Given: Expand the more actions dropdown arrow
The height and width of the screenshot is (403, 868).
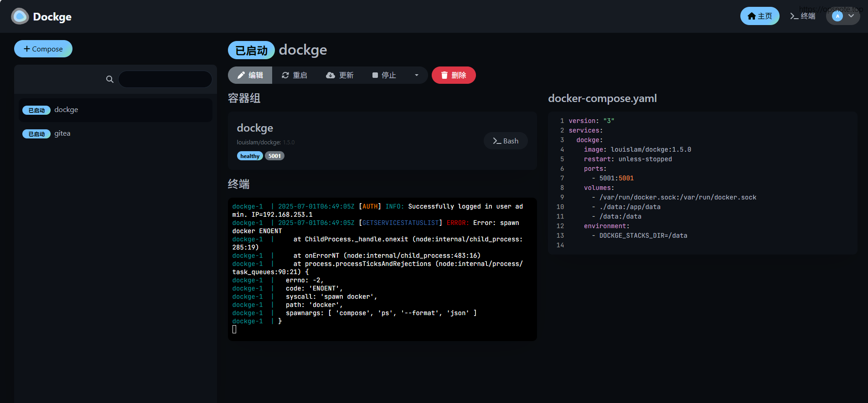Looking at the screenshot, I should (417, 75).
